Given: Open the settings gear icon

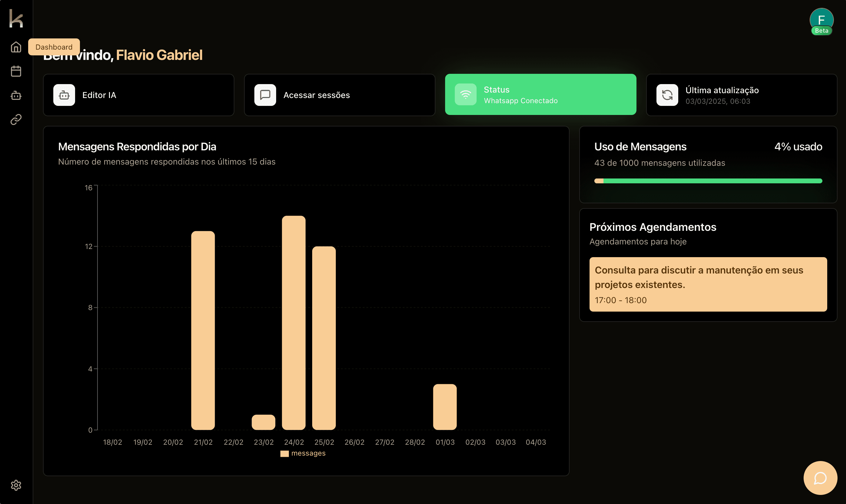Looking at the screenshot, I should [x=16, y=485].
